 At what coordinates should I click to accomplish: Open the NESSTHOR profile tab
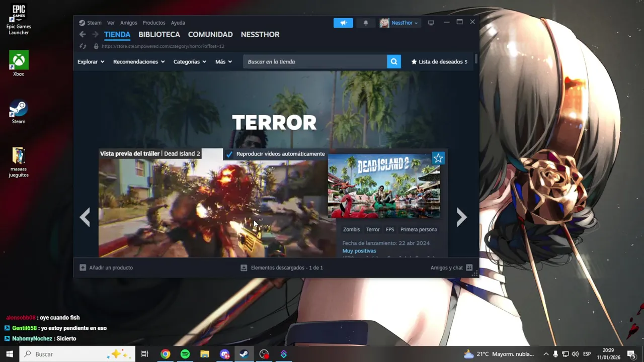coord(260,34)
